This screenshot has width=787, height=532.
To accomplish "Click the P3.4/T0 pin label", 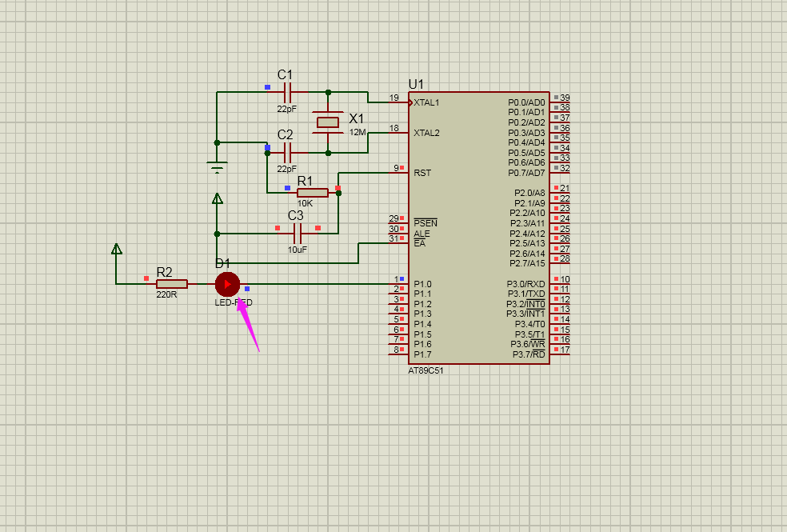I will click(x=530, y=324).
